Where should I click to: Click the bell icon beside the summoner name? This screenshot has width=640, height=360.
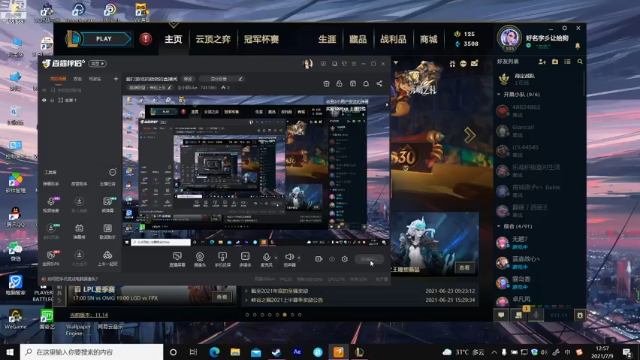578,46
